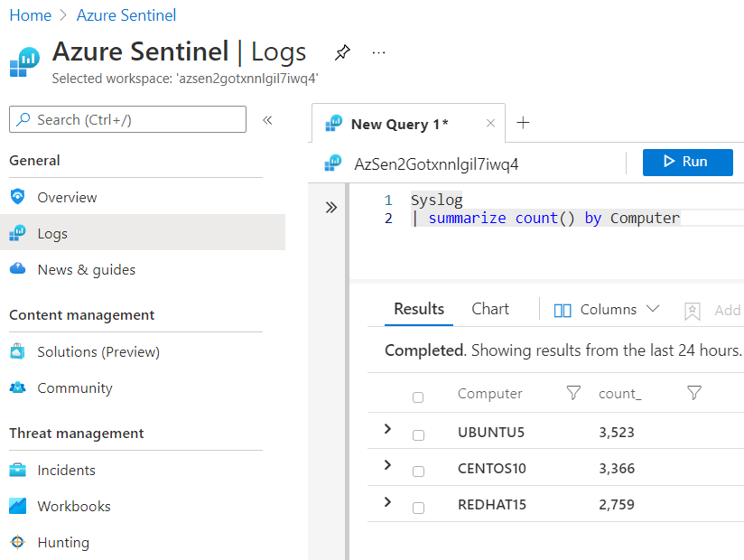Check the CENTOS10 row checkbox
Image resolution: width=744 pixels, height=560 pixels.
coord(418,471)
